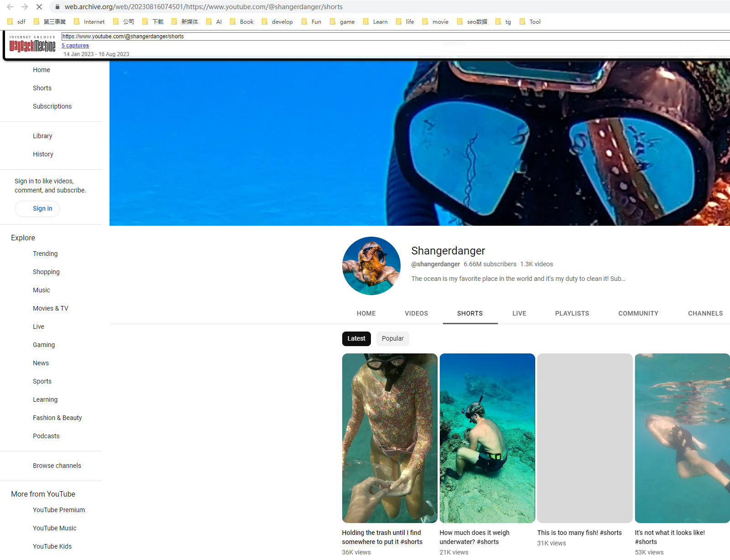Switch to the PLAYLISTS tab
Image resolution: width=730 pixels, height=560 pixels.
click(572, 313)
